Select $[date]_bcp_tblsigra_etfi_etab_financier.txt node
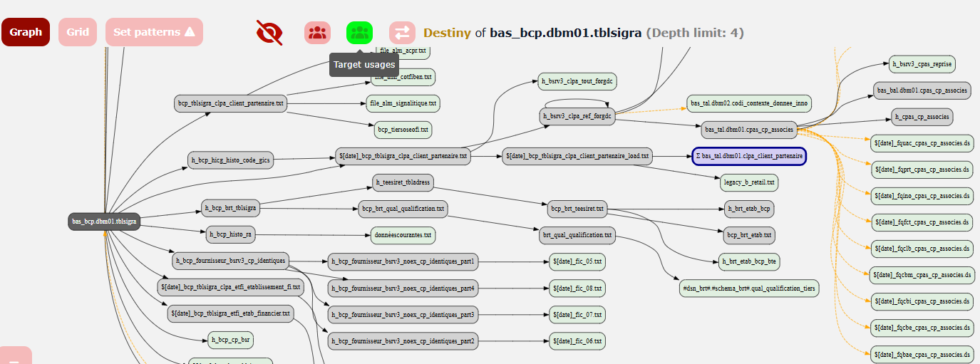 (230, 313)
